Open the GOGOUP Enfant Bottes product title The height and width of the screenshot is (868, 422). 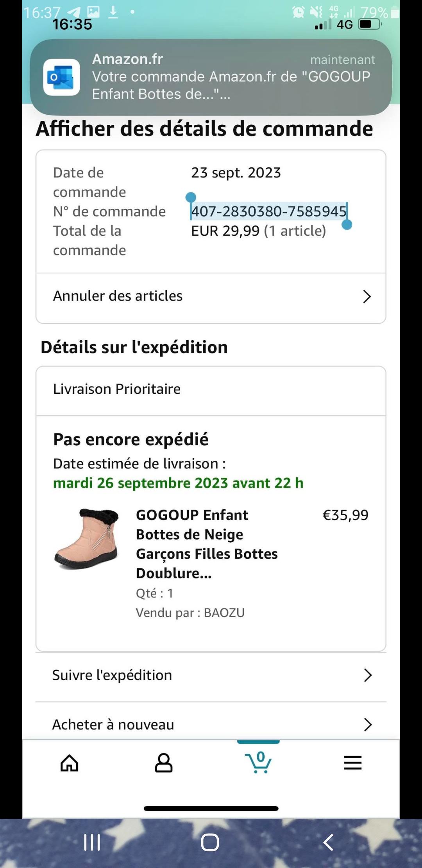207,544
